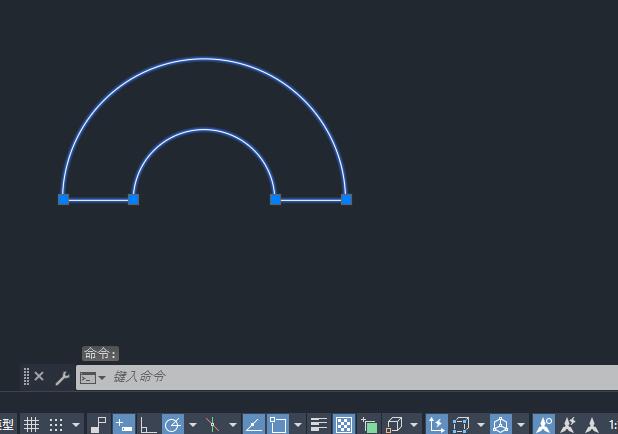Toggle object snap tracking icon
This screenshot has height=434, width=618.
(254, 424)
